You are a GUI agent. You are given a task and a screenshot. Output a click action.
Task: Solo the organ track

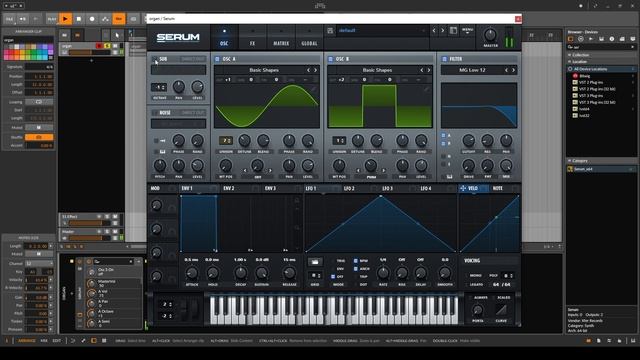pyautogui.click(x=107, y=46)
